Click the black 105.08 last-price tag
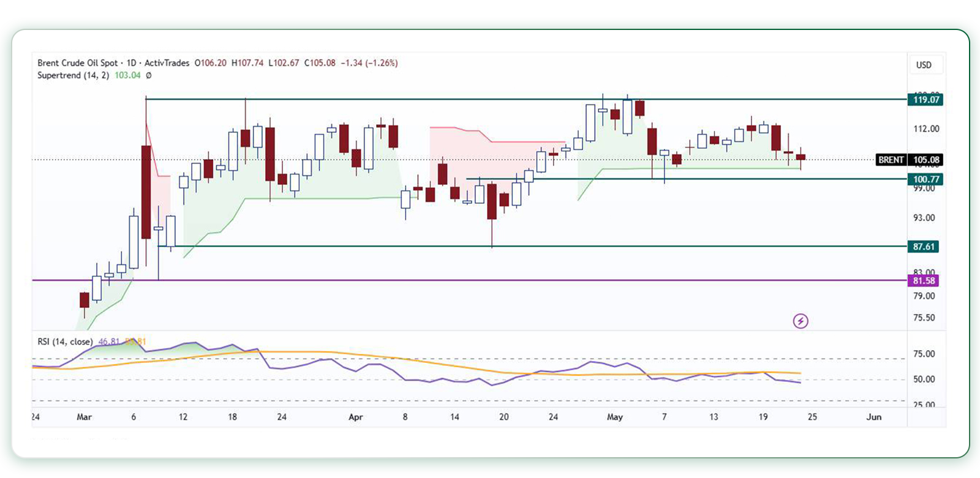This screenshot has width=980, height=478. [x=925, y=160]
